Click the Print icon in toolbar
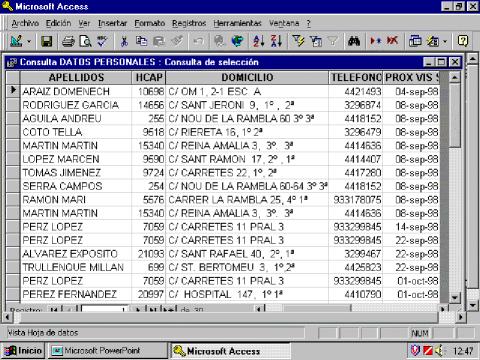 coord(68,41)
